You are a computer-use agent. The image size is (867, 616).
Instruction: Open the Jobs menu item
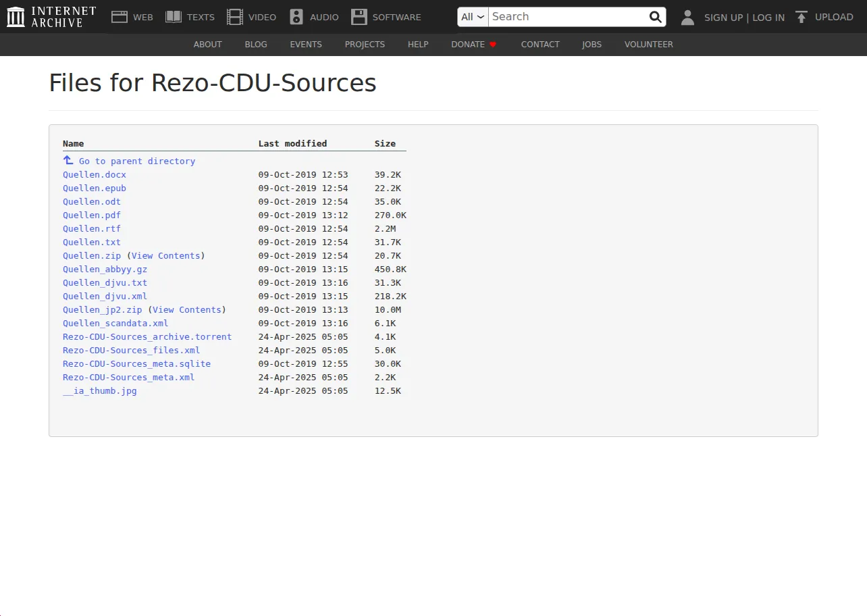(x=592, y=45)
